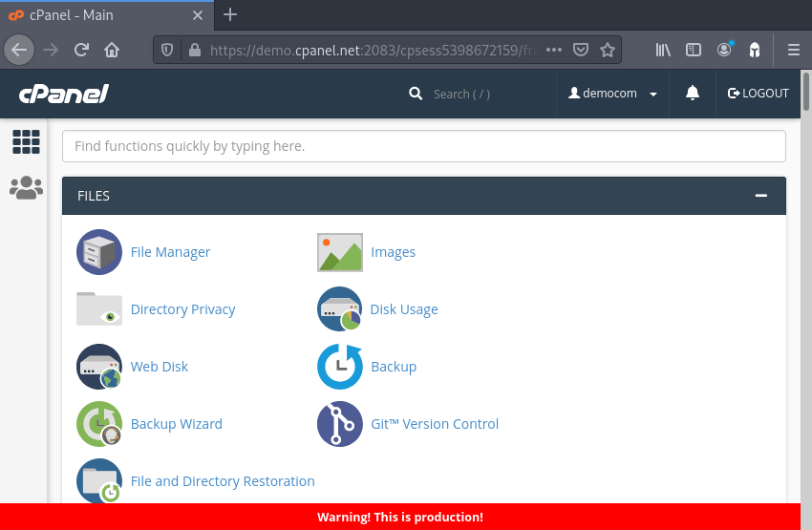
Task: Open the Disk Usage link
Action: tap(404, 309)
